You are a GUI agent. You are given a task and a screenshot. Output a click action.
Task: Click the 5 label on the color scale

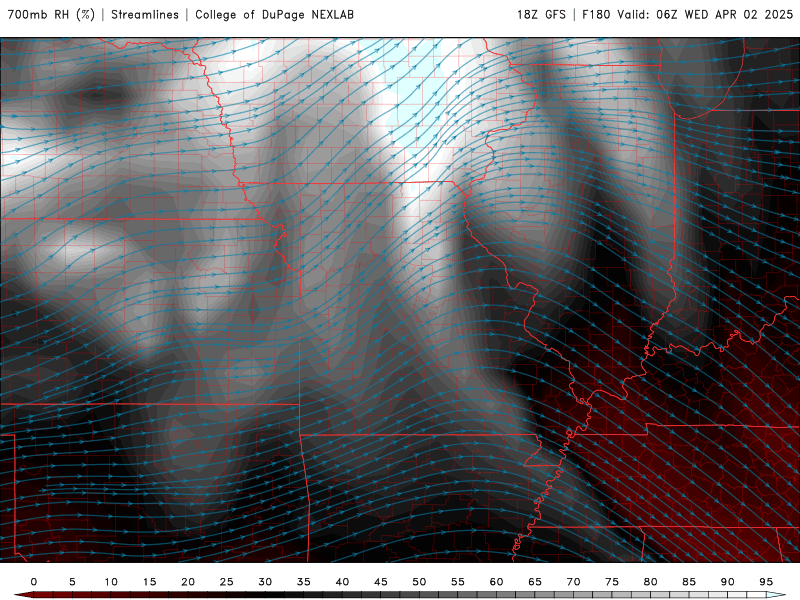pyautogui.click(x=72, y=582)
